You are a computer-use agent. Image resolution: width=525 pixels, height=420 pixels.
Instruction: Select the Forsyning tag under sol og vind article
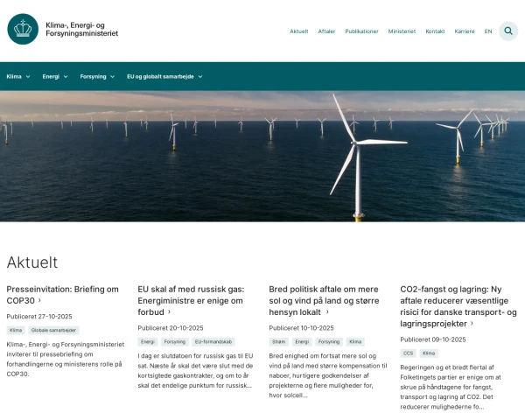pyautogui.click(x=329, y=341)
